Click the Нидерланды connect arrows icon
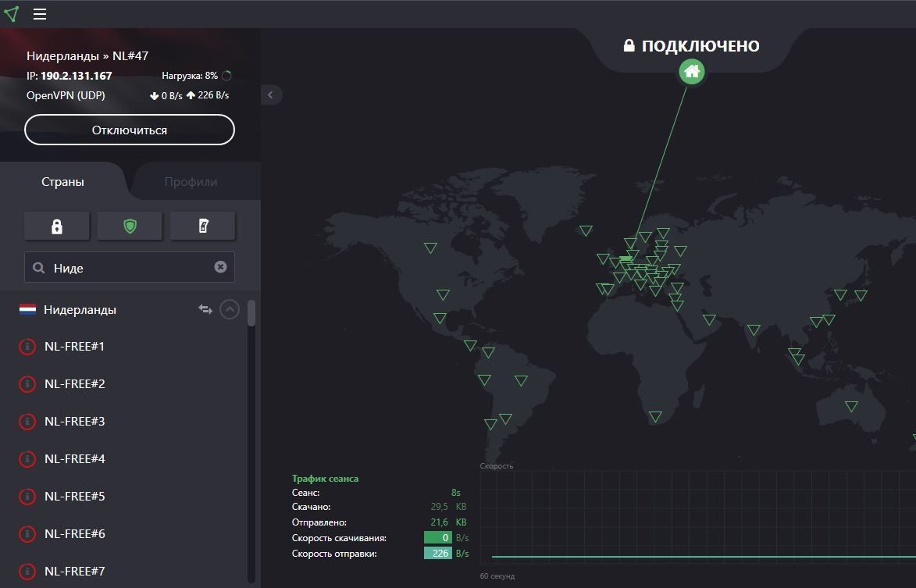Image resolution: width=916 pixels, height=588 pixels. pyautogui.click(x=205, y=309)
